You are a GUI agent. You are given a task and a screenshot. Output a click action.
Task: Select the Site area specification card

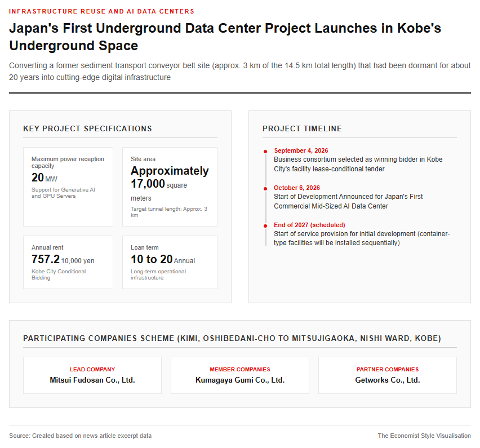170,187
